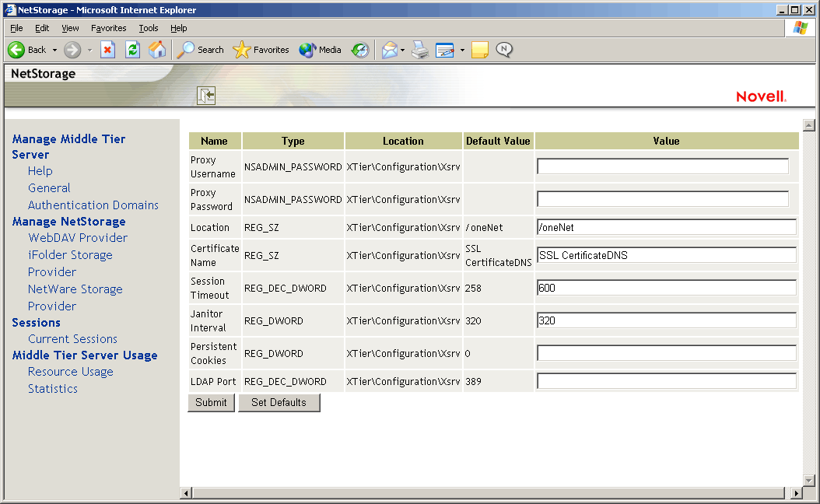Expand the Mail icon dropdown

click(402, 51)
